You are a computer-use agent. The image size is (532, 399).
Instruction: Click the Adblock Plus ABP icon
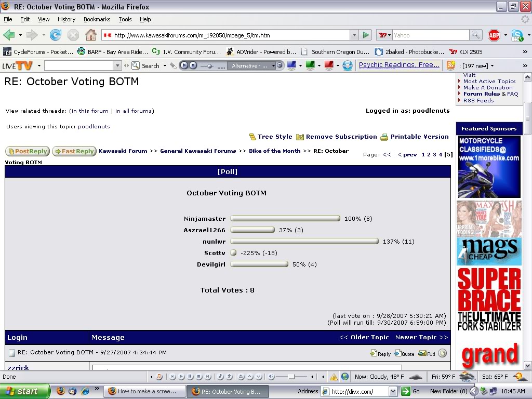click(494, 35)
